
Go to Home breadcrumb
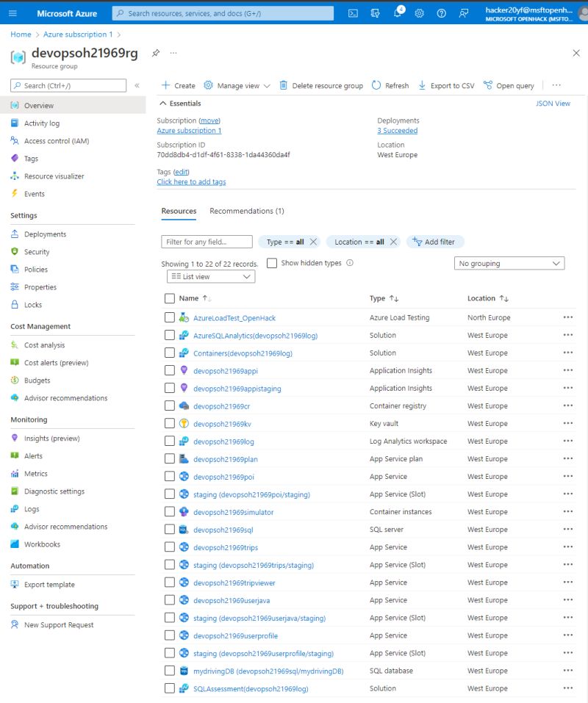coord(21,35)
